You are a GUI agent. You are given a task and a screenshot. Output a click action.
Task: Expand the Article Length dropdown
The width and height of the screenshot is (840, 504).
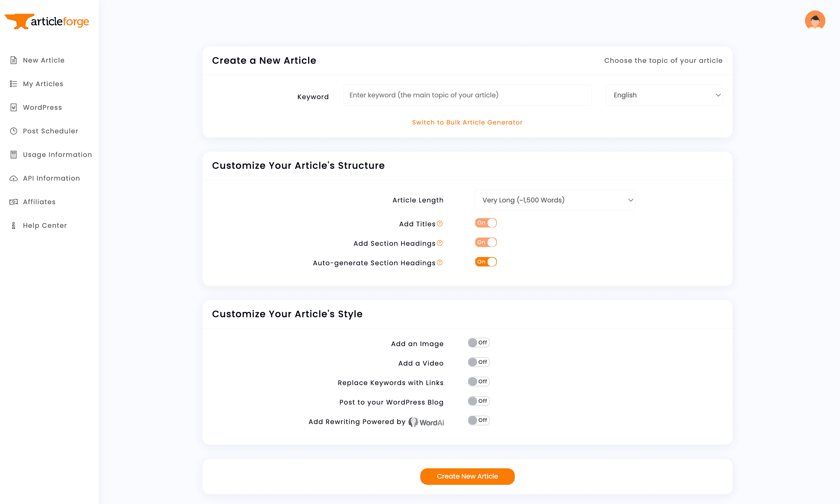click(555, 200)
